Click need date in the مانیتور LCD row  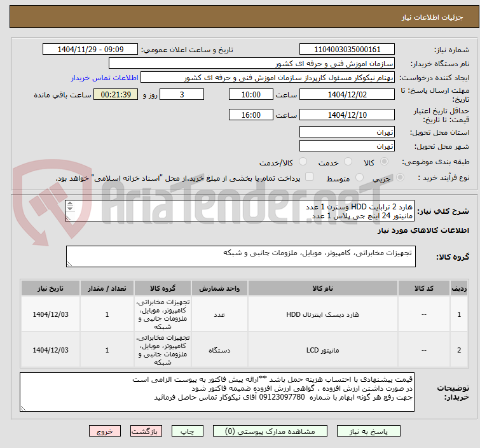pos(50,350)
